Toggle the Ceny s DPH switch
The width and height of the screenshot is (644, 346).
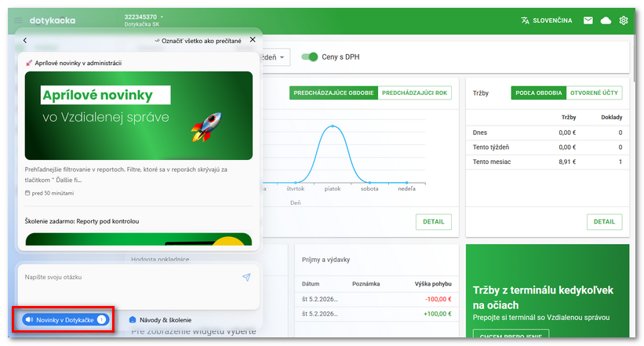pos(311,56)
